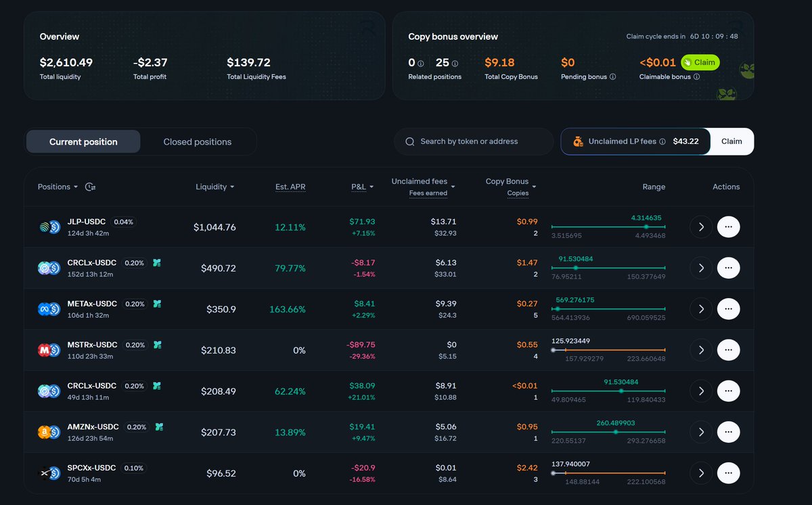Claim the claimable copy bonus with green button

click(x=700, y=62)
